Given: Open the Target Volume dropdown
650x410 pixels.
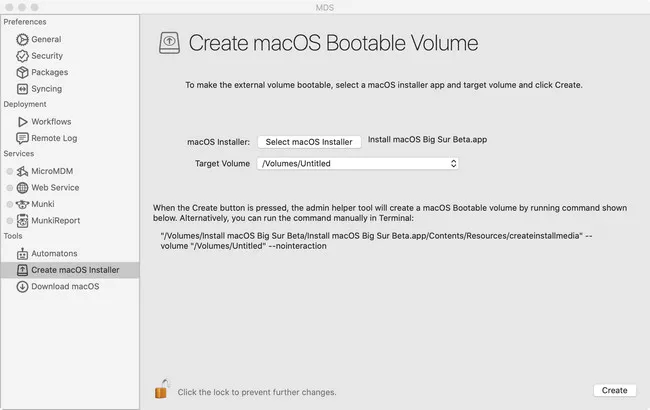Looking at the screenshot, I should (x=358, y=163).
